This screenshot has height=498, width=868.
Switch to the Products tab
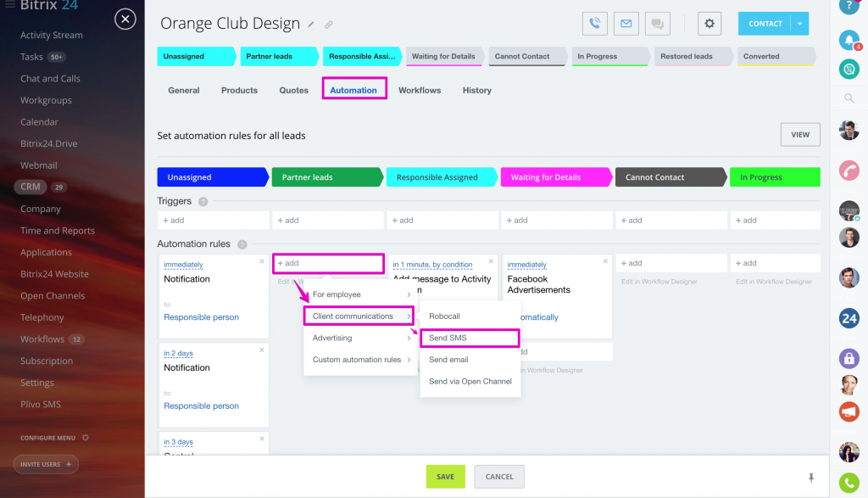coord(239,90)
